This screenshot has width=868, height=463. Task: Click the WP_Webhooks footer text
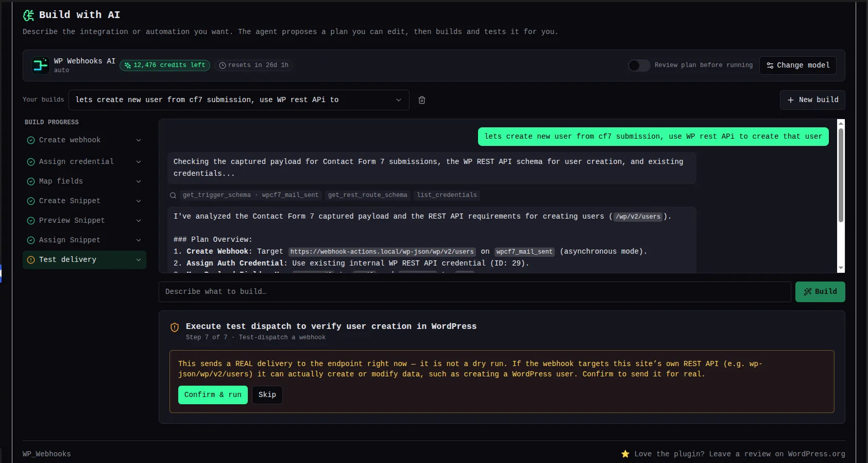(47, 454)
